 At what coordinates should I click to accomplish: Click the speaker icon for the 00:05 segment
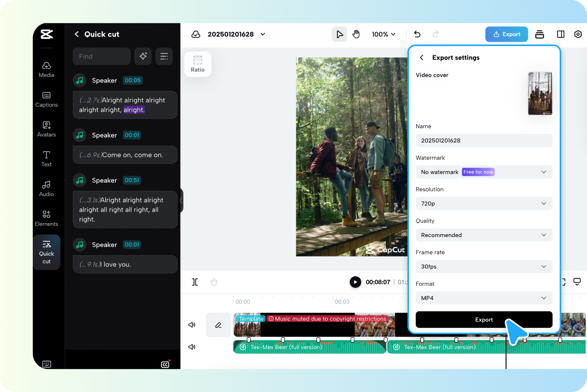point(80,80)
